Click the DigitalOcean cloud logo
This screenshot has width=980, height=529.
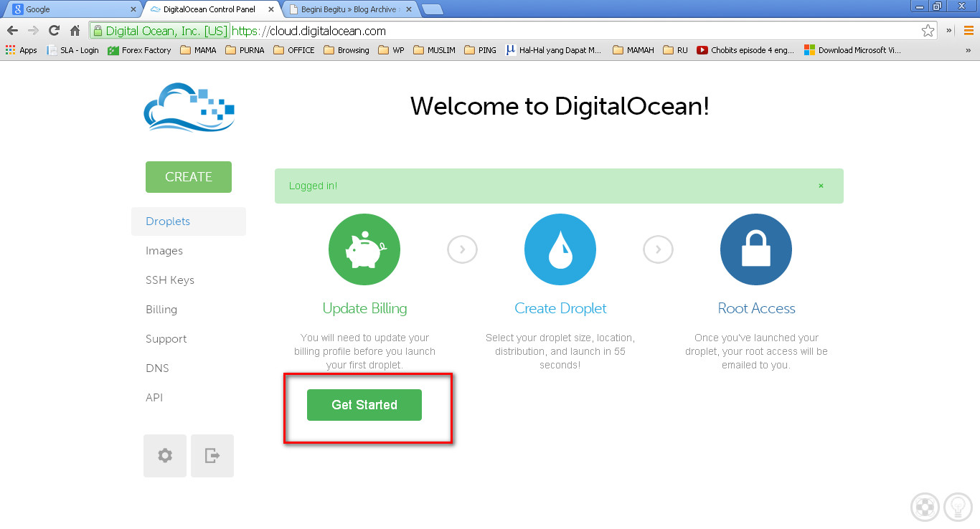[189, 108]
